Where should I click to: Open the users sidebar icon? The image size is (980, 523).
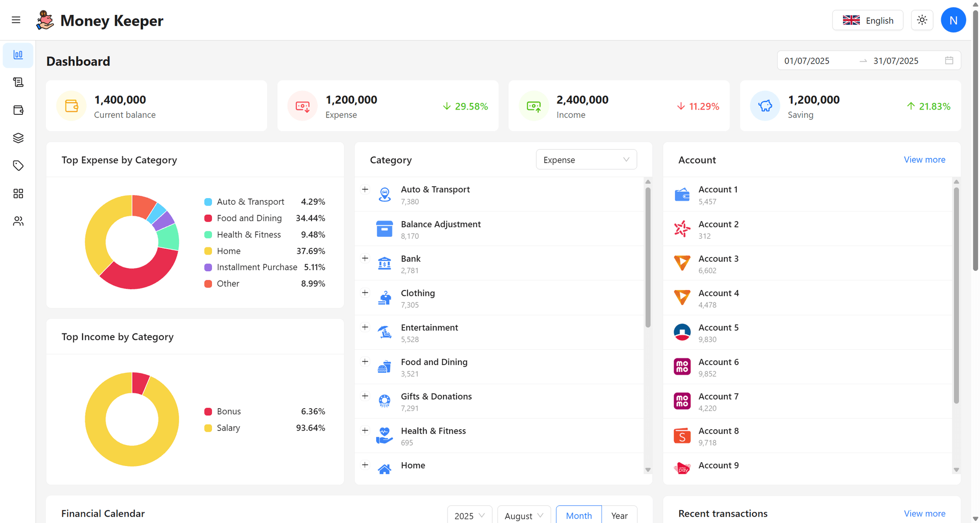[x=18, y=221]
